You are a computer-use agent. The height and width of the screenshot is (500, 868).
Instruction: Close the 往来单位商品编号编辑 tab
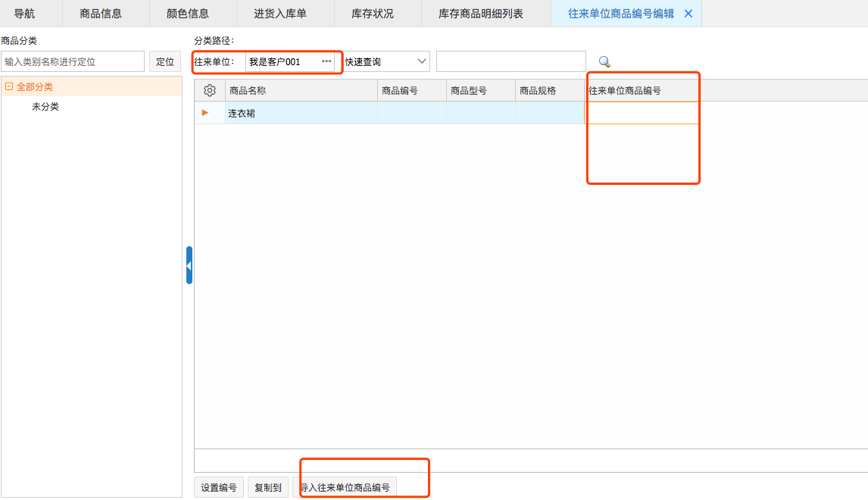(688, 13)
